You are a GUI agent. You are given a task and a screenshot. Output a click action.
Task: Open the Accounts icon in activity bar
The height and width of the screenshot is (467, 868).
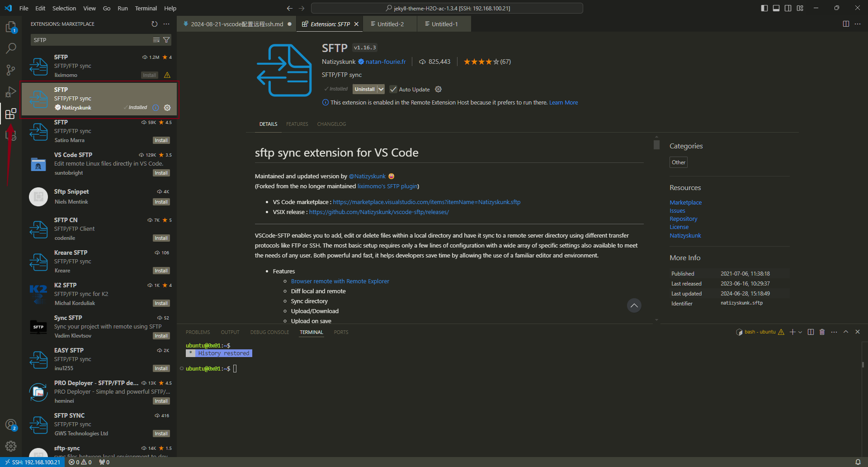pos(11,425)
